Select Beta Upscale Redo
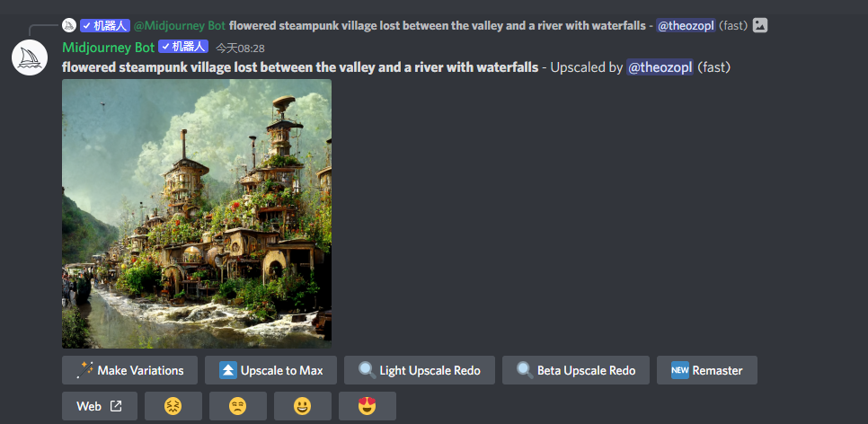Screen dimensions: 868x424 point(576,370)
